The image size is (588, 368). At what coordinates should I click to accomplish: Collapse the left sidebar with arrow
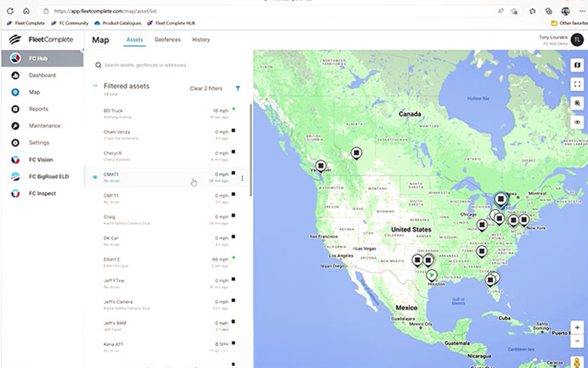(x=83, y=49)
